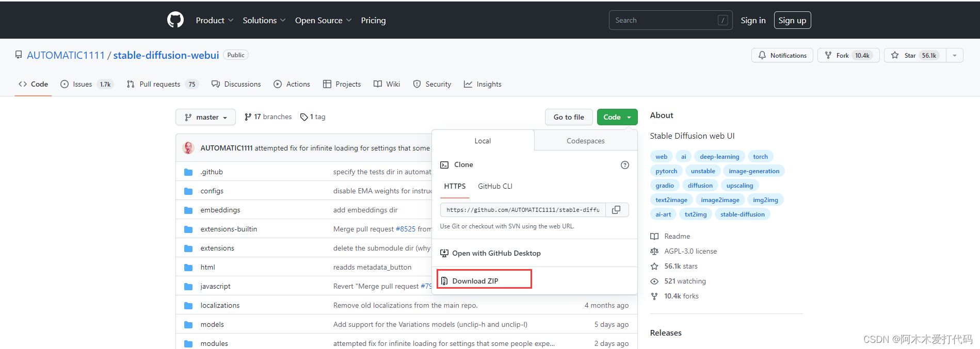Click Open with GitHub Desktop
The image size is (980, 349).
tap(496, 253)
